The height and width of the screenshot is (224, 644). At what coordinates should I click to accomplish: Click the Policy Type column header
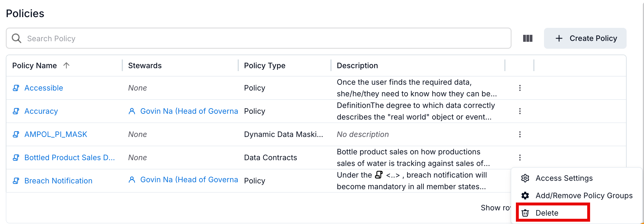[265, 66]
